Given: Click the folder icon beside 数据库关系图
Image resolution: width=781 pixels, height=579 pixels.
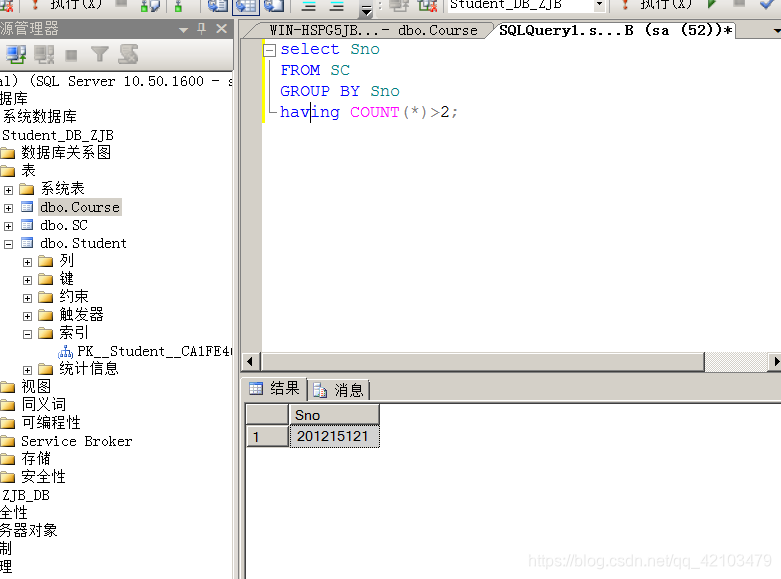Looking at the screenshot, I should pyautogui.click(x=7, y=152).
